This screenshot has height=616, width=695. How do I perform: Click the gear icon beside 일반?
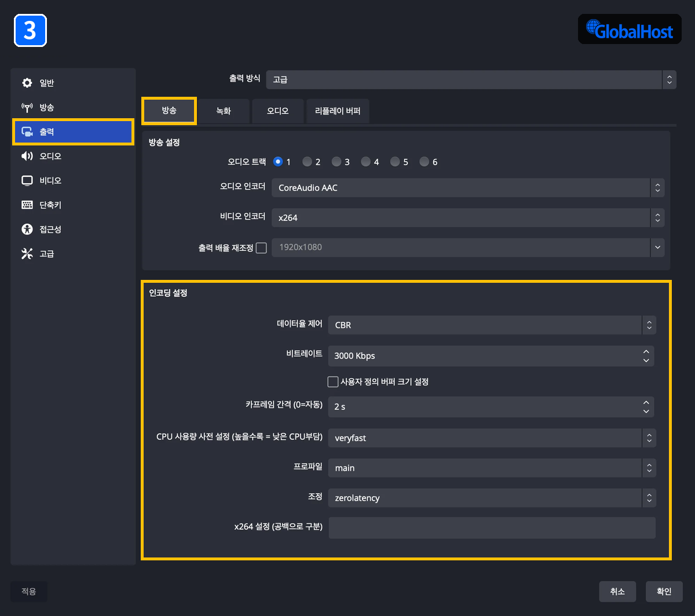27,83
